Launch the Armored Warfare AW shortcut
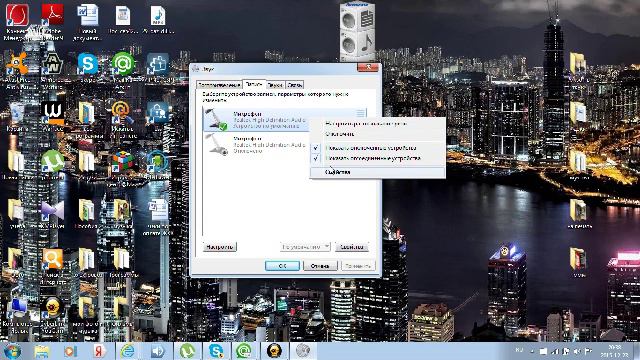Screen dimensions: 640x360 pos(52,64)
